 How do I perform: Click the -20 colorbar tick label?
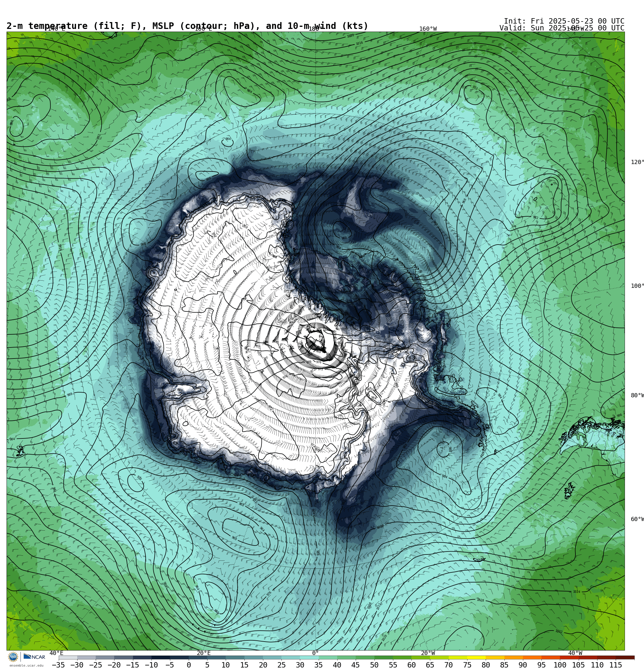pos(114,665)
